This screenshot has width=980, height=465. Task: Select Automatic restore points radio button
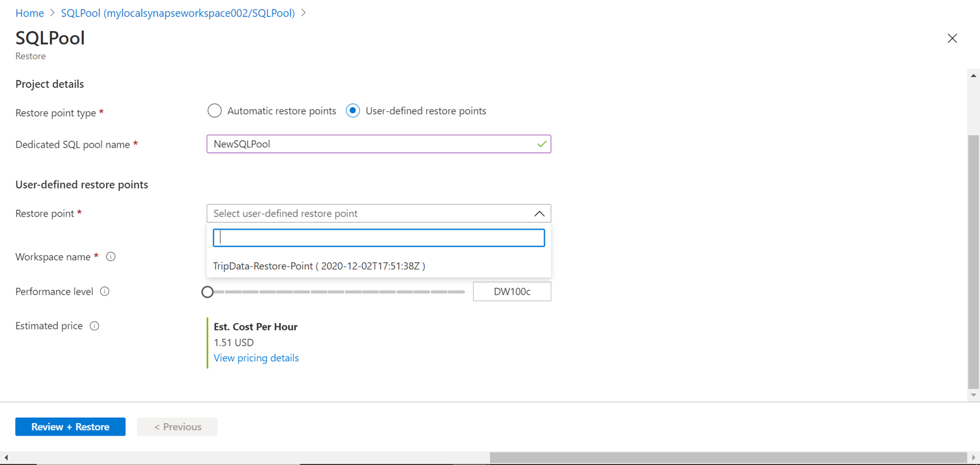[215, 111]
